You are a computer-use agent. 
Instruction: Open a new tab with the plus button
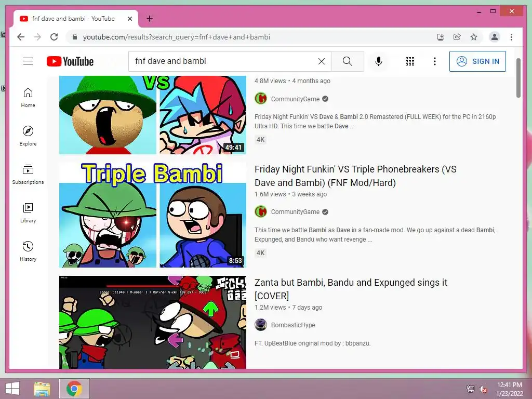(x=150, y=19)
